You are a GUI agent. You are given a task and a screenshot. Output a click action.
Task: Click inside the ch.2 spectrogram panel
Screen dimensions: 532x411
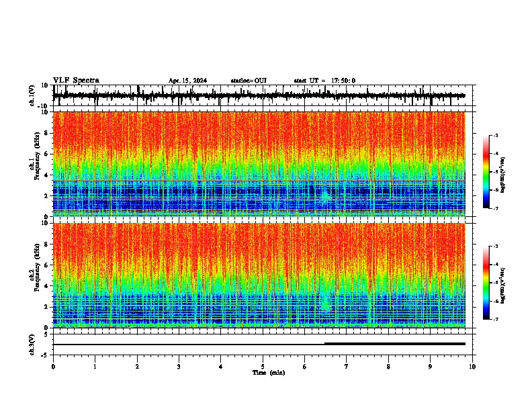[259, 275]
